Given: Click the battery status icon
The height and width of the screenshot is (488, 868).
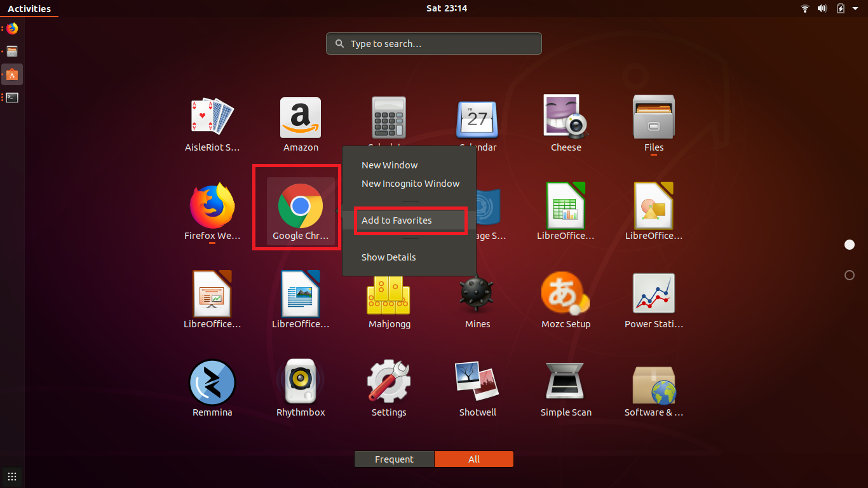Looking at the screenshot, I should coord(840,8).
